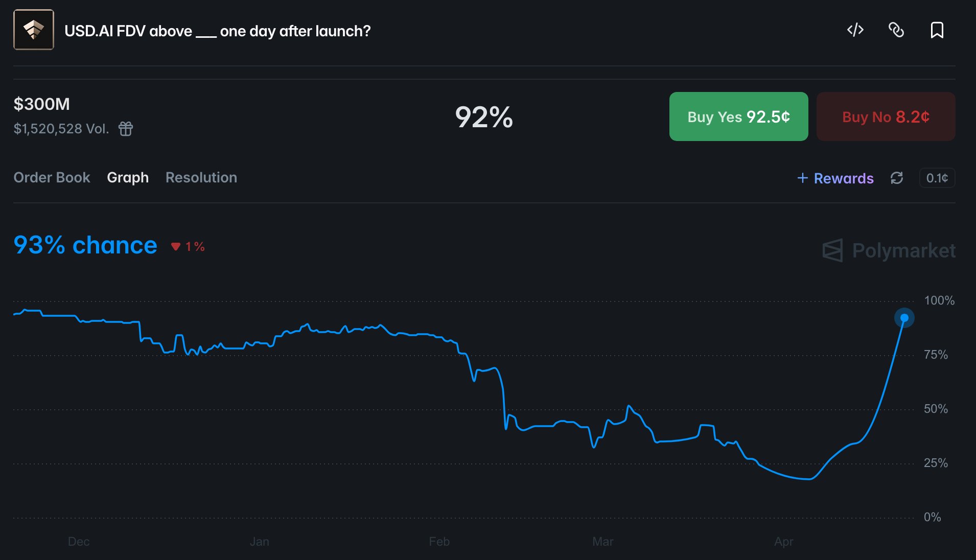Screen dimensions: 976x560
Task: Click the USD.AI market logo thumbnail
Action: pos(34,30)
